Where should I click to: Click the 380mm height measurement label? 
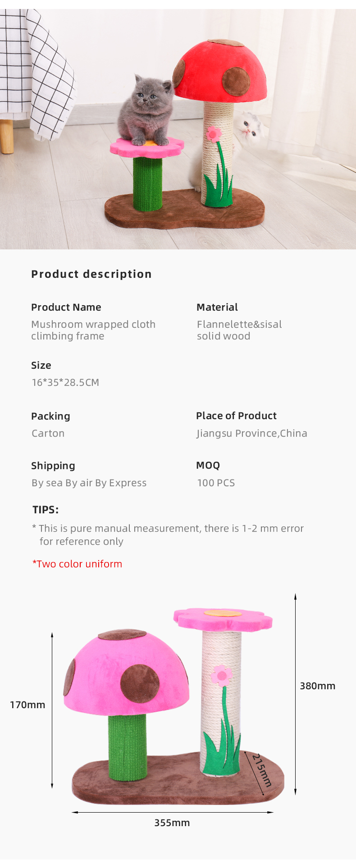click(x=318, y=686)
